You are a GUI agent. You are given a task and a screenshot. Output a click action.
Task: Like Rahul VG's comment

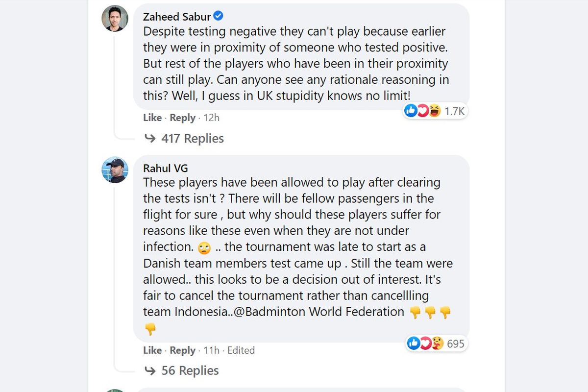click(152, 350)
